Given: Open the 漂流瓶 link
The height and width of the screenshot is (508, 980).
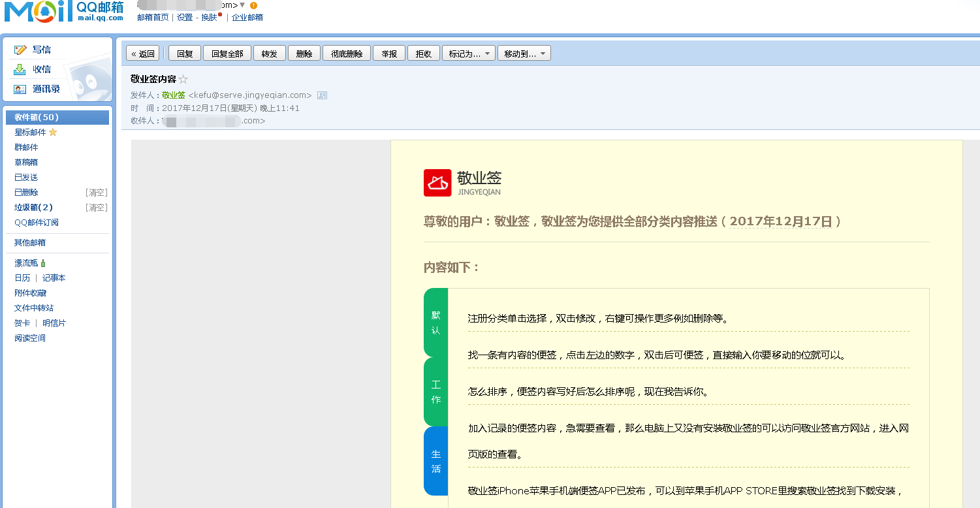Looking at the screenshot, I should [x=26, y=263].
